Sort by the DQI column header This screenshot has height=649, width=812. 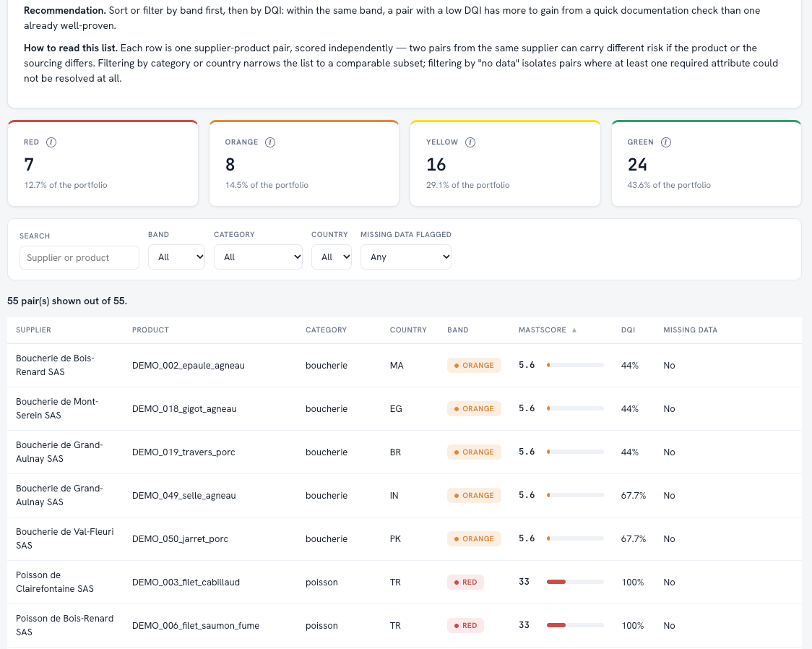click(629, 330)
